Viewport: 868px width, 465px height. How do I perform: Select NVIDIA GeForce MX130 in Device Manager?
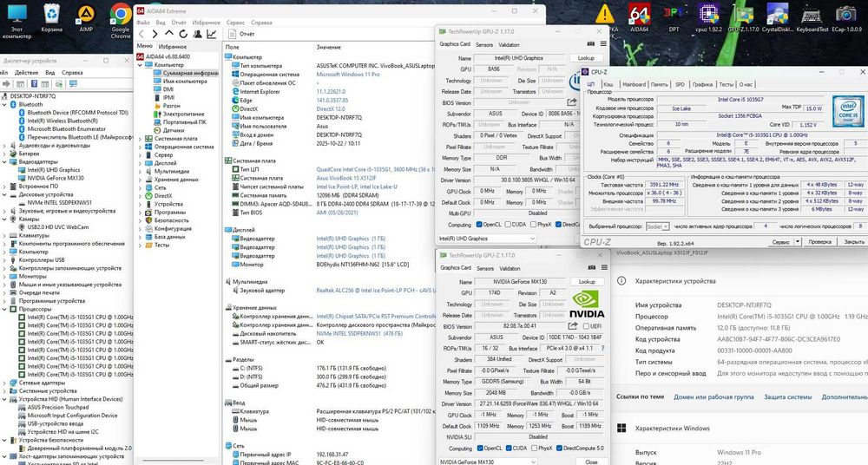tap(56, 178)
